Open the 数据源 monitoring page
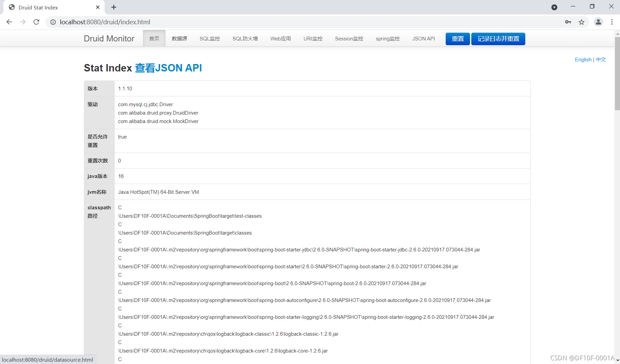The width and height of the screenshot is (620, 364). tap(179, 38)
